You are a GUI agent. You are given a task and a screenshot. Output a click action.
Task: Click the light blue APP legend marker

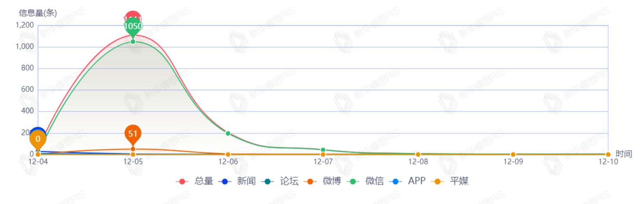pyautogui.click(x=396, y=181)
